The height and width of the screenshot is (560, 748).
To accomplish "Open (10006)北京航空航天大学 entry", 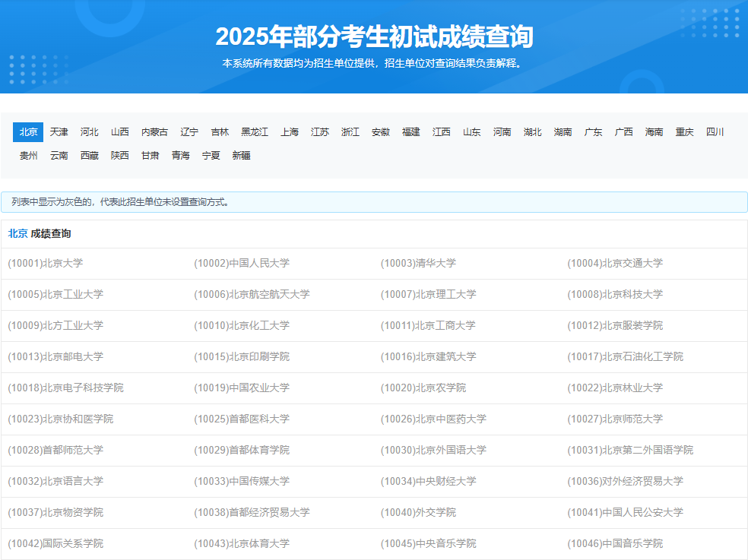I will click(x=252, y=294).
